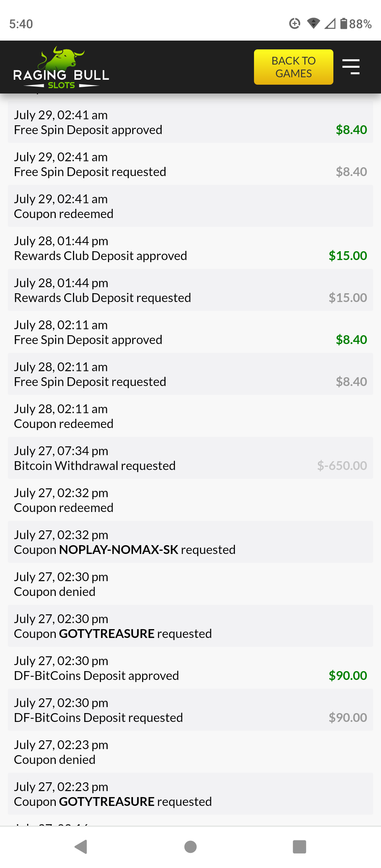Image resolution: width=381 pixels, height=868 pixels.
Task: Tap the green $15.00 Rewards Club amount
Action: tap(347, 256)
